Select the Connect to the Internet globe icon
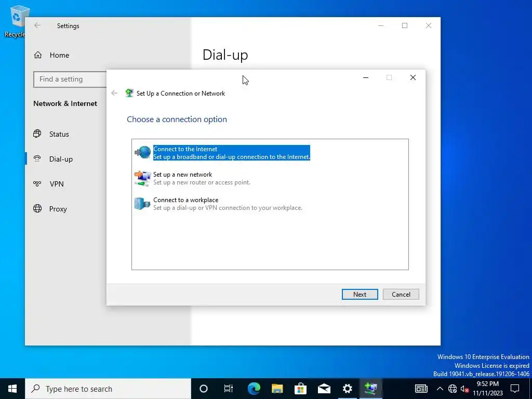Viewport: 532px width, 399px height. pos(142,152)
